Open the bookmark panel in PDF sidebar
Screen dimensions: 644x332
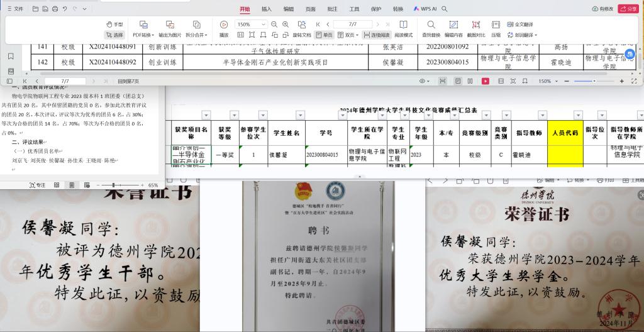11,57
